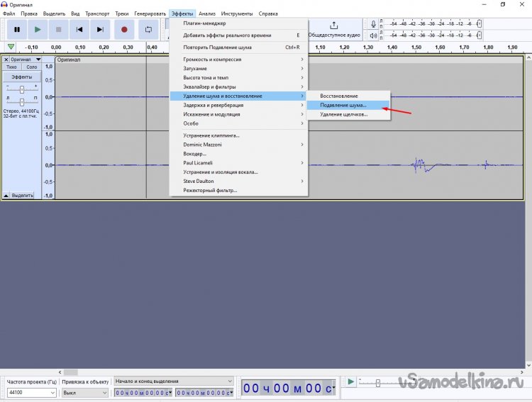Click the Stop button in transport toolbar
The width and height of the screenshot is (532, 402).
tap(59, 29)
